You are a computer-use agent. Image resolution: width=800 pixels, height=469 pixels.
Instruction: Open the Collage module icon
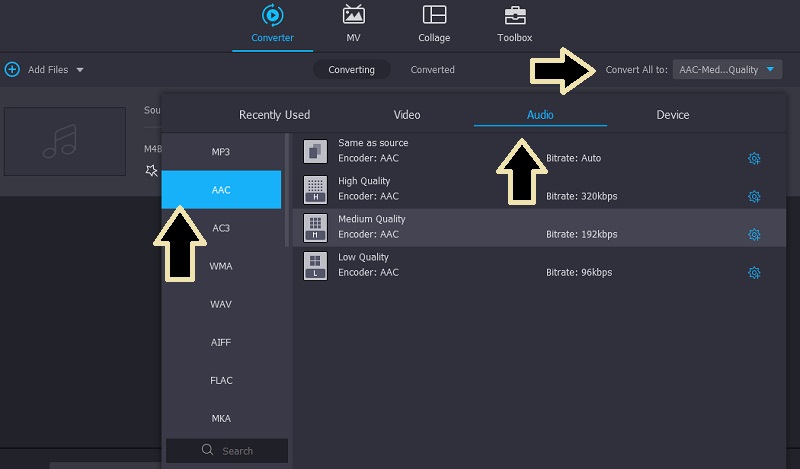[434, 16]
